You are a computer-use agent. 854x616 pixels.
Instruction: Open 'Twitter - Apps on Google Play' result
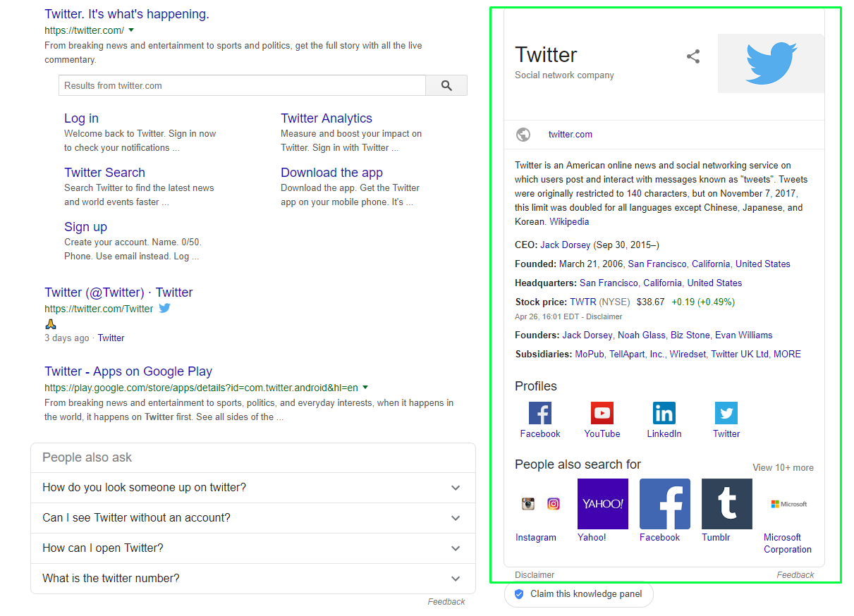coord(128,371)
